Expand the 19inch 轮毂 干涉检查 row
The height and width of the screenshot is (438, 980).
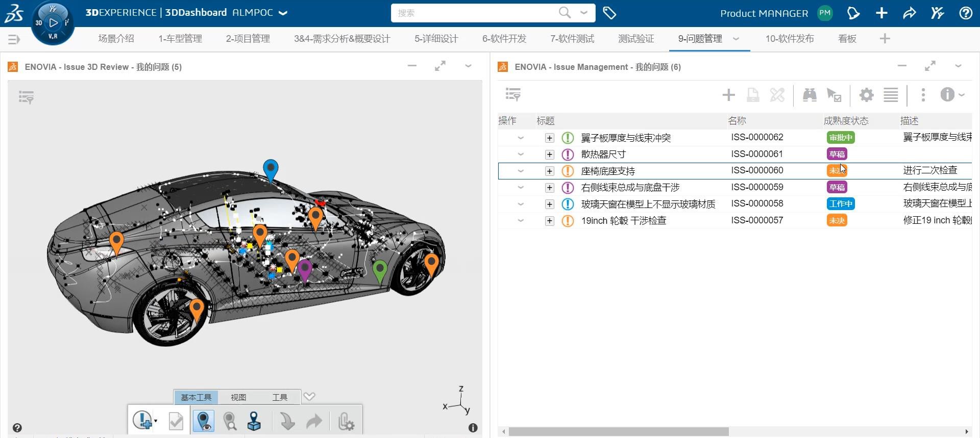549,221
